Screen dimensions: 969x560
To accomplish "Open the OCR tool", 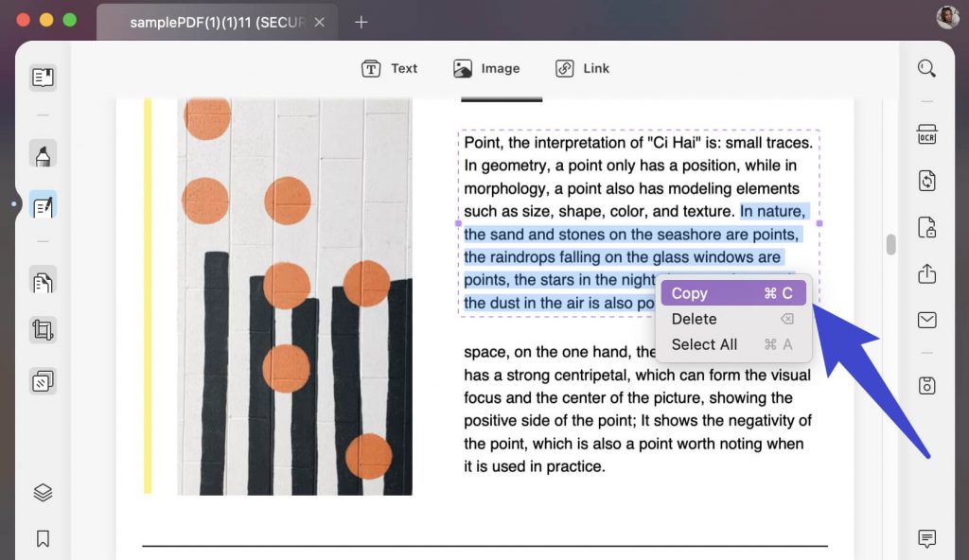I will click(x=927, y=133).
